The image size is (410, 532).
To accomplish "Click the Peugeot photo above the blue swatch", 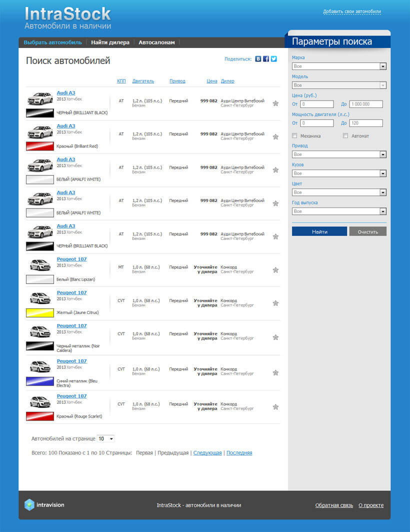I will point(40,366).
